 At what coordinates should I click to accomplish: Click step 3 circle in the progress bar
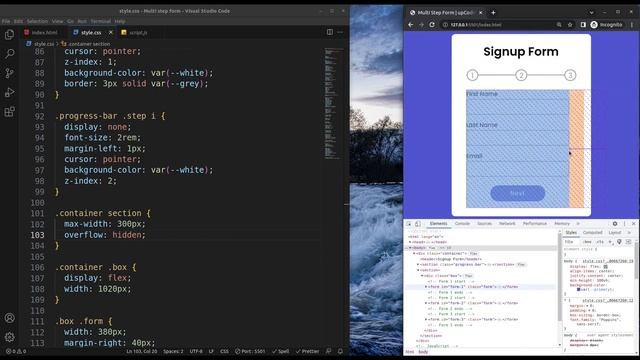click(x=570, y=75)
